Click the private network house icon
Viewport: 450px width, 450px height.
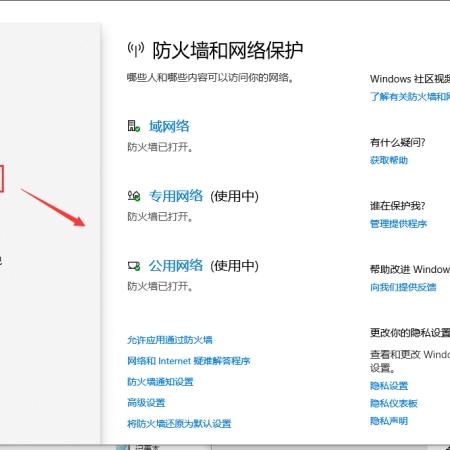(x=134, y=196)
